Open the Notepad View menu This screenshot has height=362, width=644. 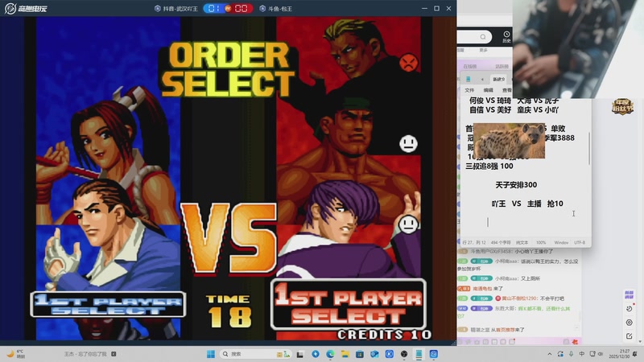[x=507, y=90]
